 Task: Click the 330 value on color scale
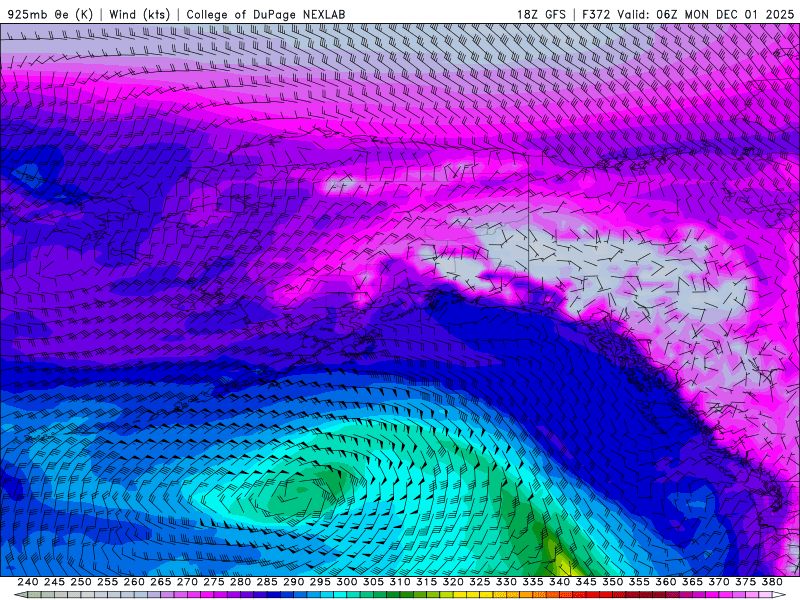[x=506, y=582]
